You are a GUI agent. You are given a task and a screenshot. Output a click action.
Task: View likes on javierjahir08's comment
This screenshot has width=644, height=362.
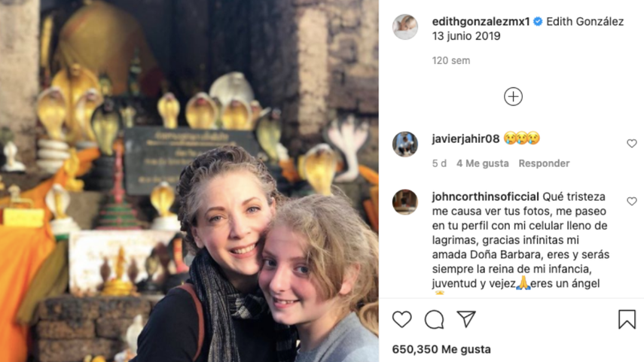click(x=483, y=163)
